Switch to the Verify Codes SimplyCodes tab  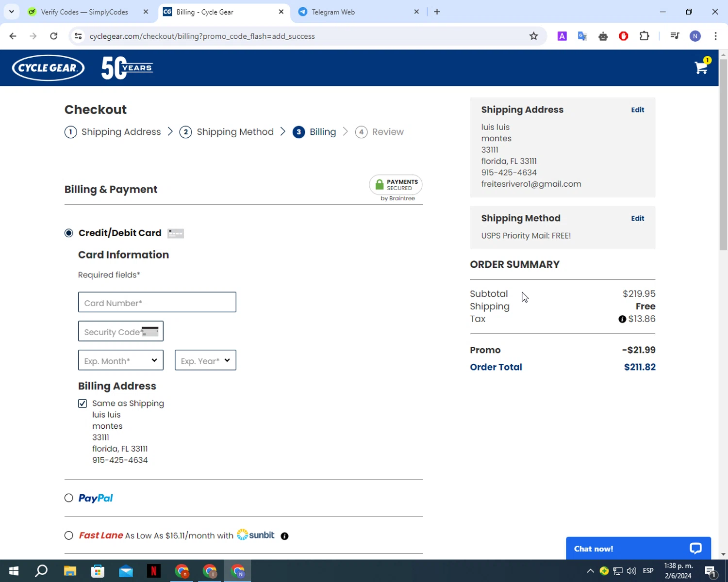click(x=85, y=12)
